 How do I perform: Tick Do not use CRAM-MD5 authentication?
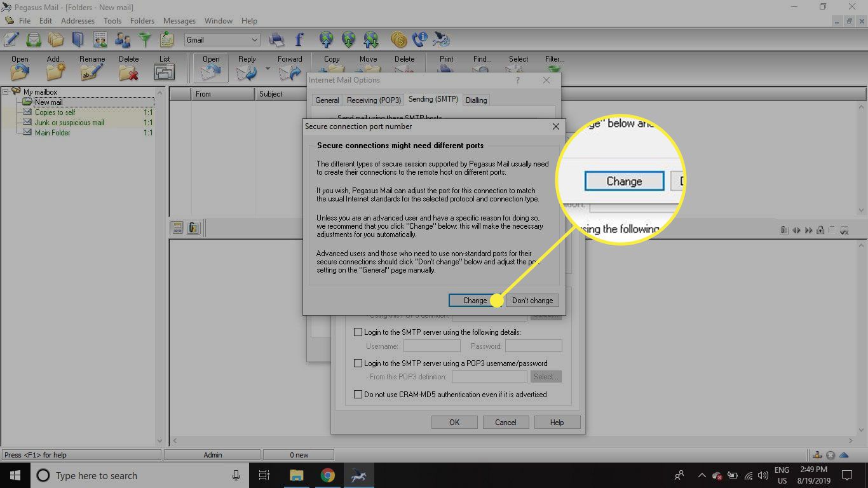358,395
